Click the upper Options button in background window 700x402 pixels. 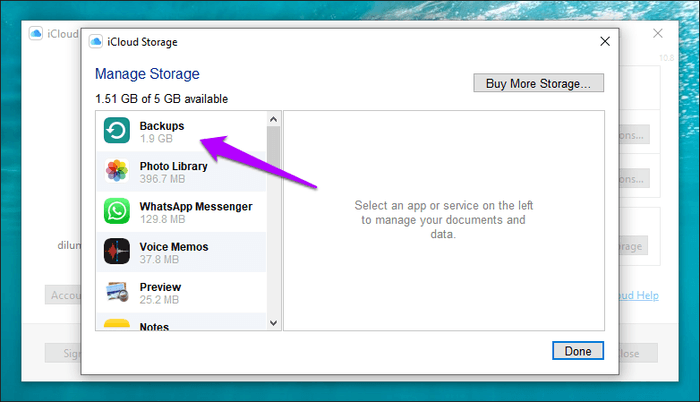tap(634, 135)
